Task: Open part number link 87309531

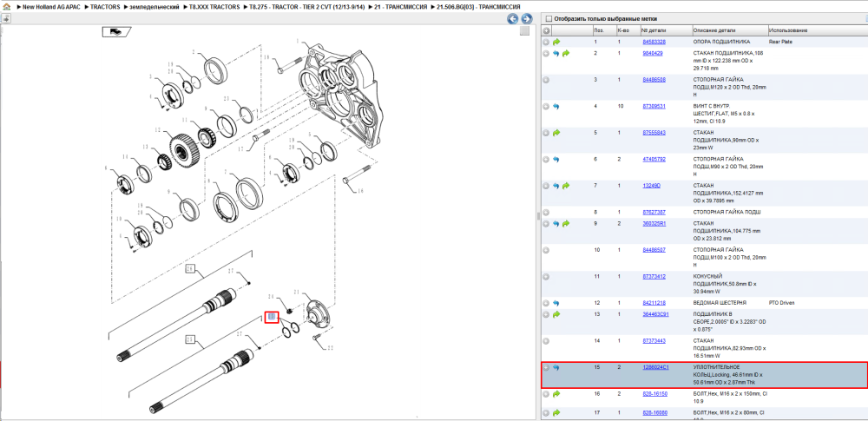Action: pos(654,106)
